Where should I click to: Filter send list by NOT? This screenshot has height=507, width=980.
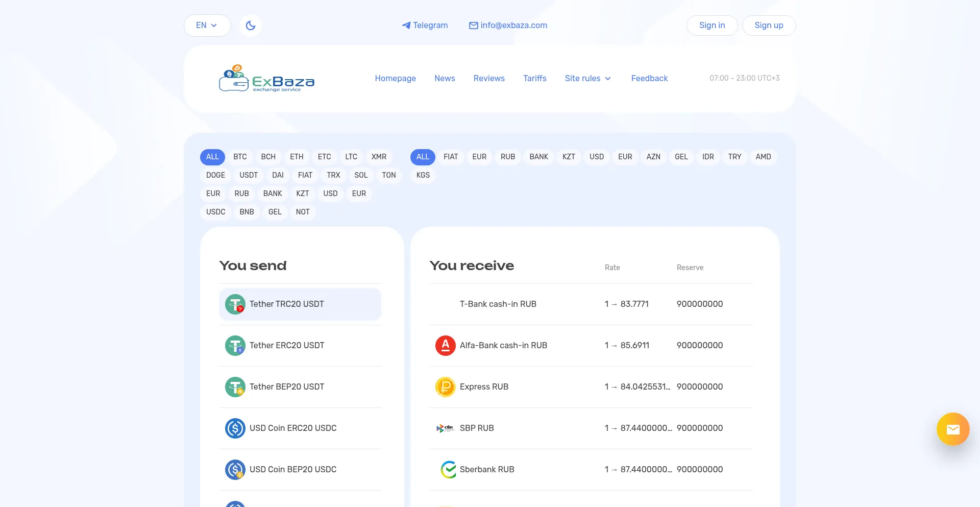(x=303, y=212)
